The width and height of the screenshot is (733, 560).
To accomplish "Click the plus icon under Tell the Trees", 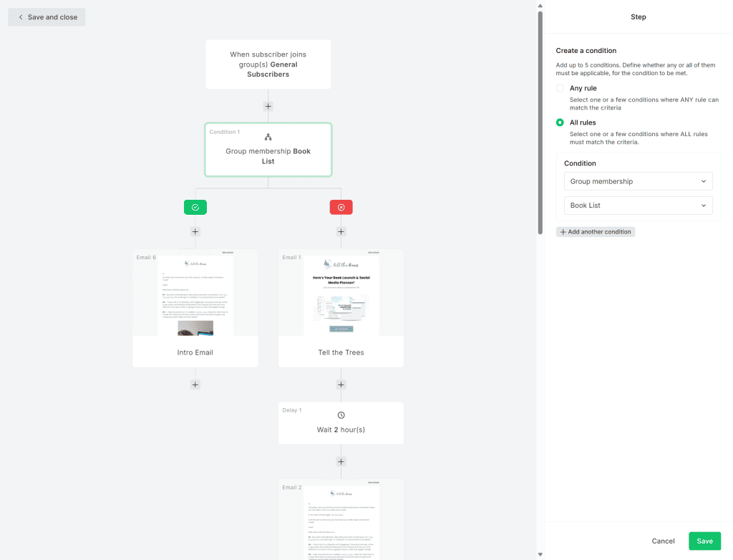I will click(341, 384).
